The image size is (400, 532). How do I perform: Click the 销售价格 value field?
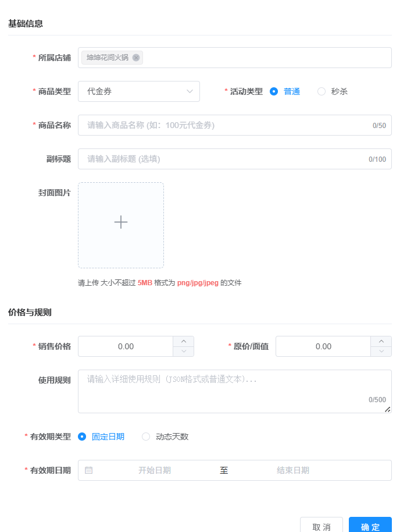point(126,346)
